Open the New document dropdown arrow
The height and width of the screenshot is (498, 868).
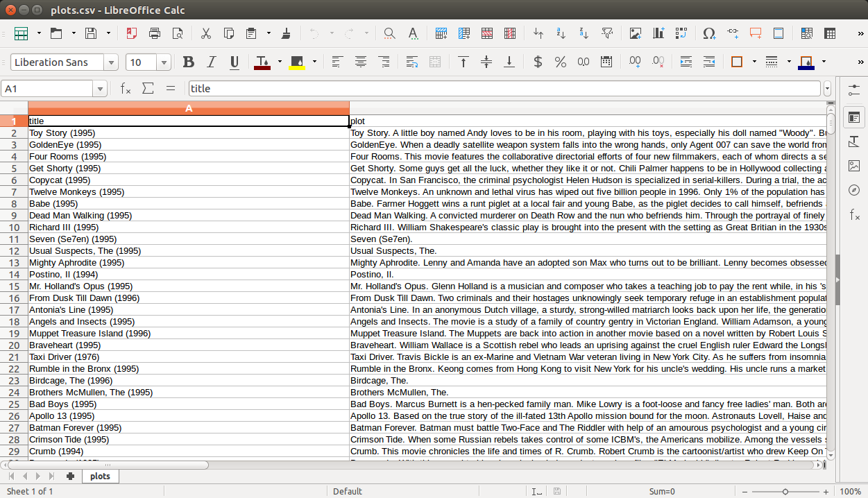click(39, 33)
